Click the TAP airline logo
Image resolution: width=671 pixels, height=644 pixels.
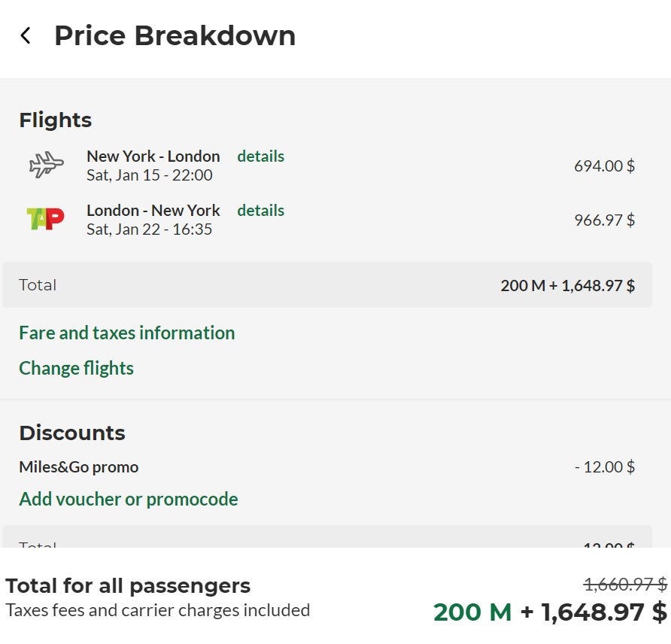[x=45, y=219]
